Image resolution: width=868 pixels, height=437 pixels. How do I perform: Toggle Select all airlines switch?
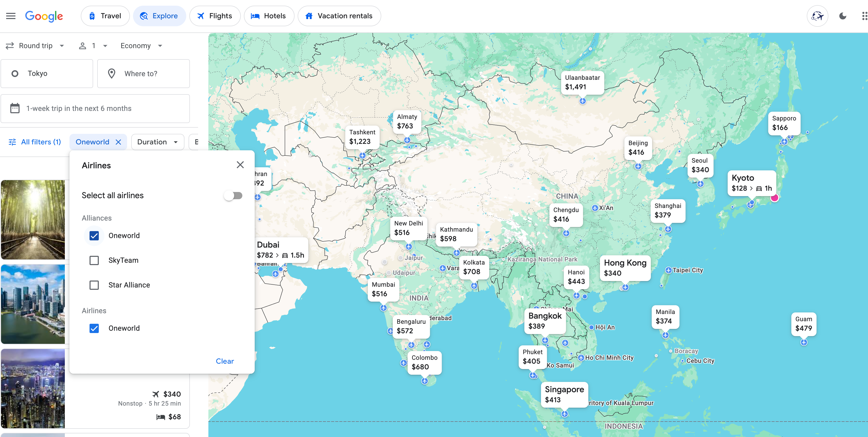click(233, 196)
